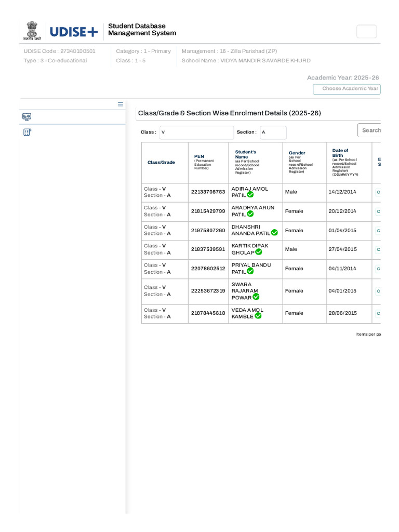Click the blank button at top right header
Screen dimensions: 399x532
coord(366,32)
